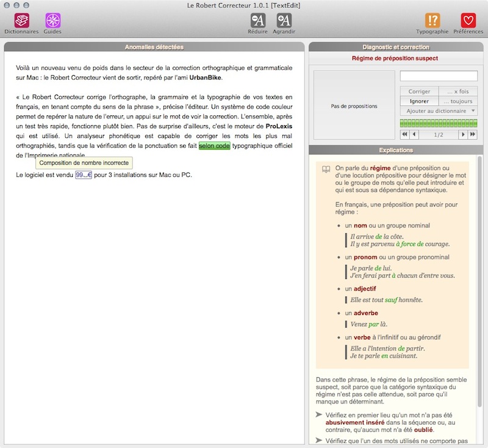This screenshot has height=448, width=488.
Task: Select the highlighted 'selon code' anomaly
Action: (215, 146)
